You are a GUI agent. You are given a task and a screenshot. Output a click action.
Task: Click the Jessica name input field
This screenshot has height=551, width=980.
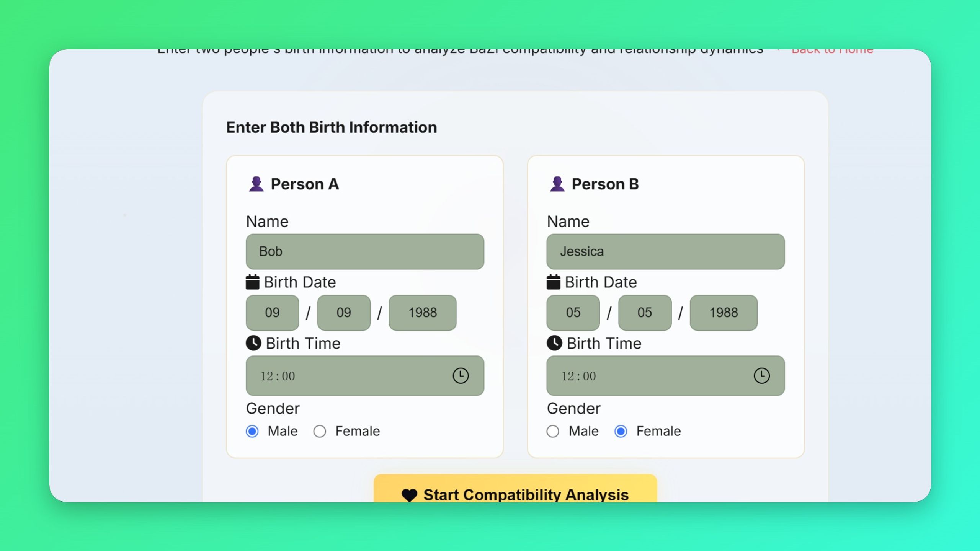click(666, 252)
